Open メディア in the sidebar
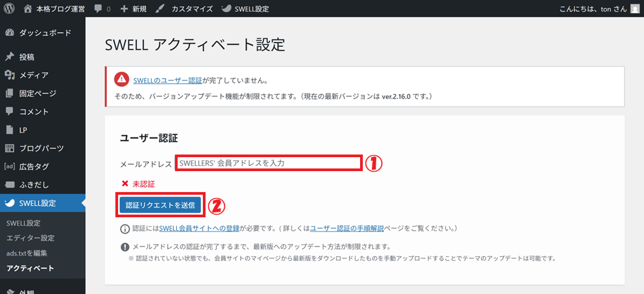 click(x=33, y=75)
